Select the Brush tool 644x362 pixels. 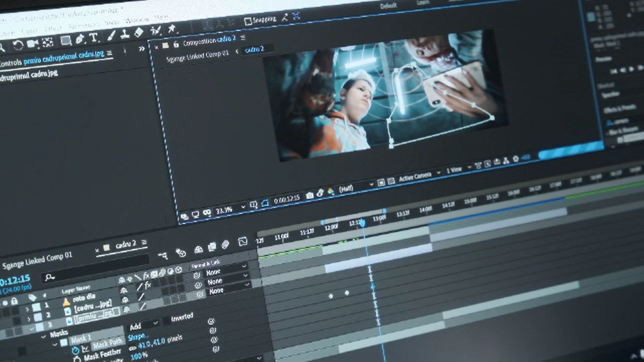point(111,36)
